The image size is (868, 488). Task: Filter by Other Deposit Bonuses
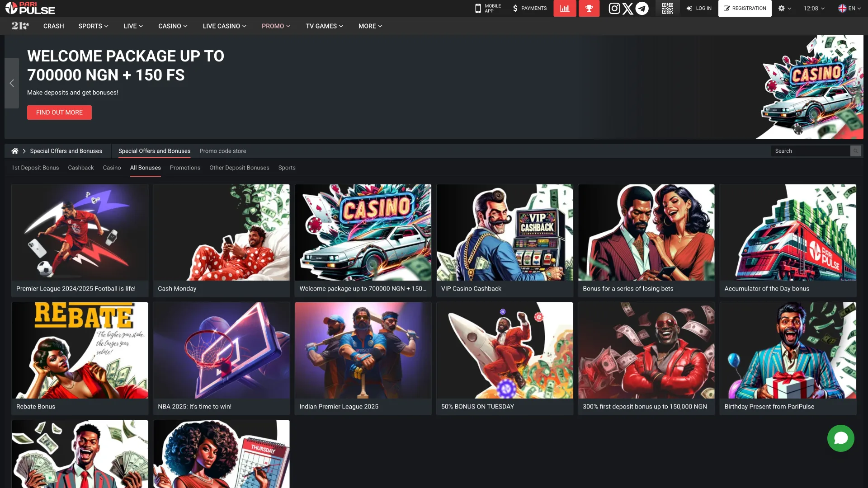[239, 168]
